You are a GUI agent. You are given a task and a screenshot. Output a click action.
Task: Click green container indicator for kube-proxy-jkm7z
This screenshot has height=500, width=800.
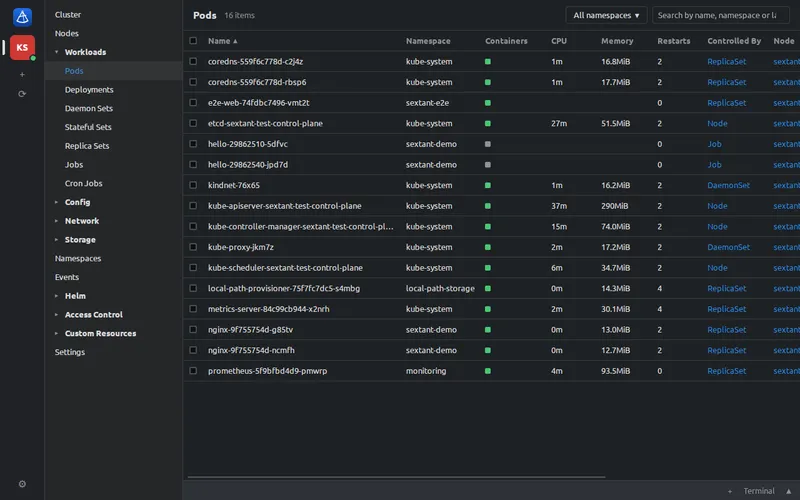click(x=488, y=247)
